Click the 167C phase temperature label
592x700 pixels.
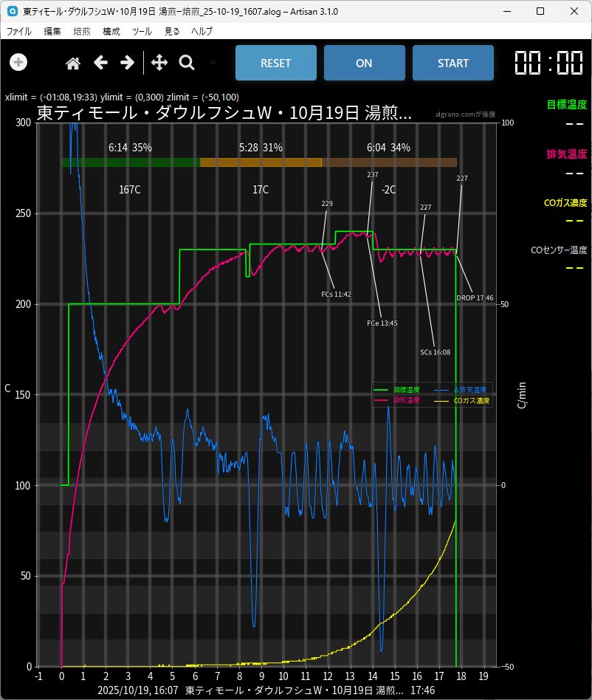point(130,190)
